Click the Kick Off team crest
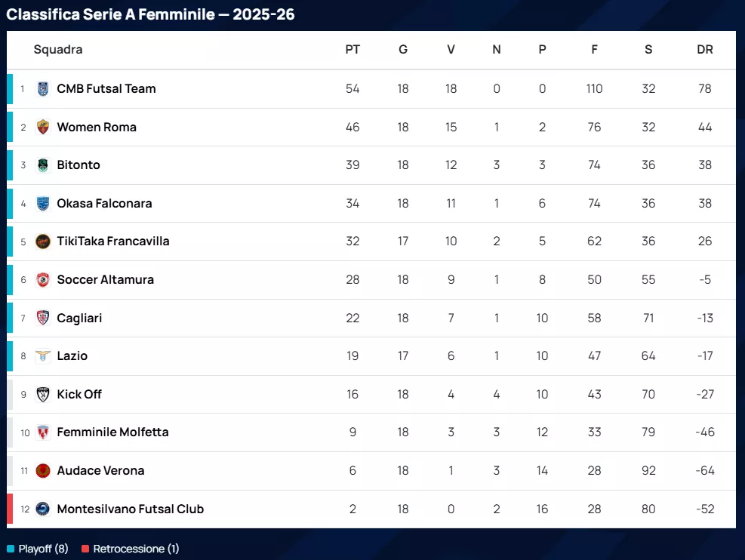Screen dimensions: 745x560 43,394
